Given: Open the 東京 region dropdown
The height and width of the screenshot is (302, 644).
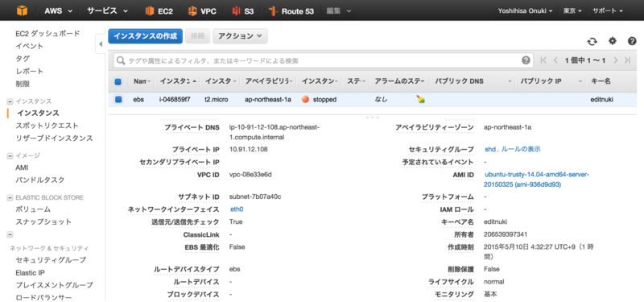Looking at the screenshot, I should tap(572, 11).
